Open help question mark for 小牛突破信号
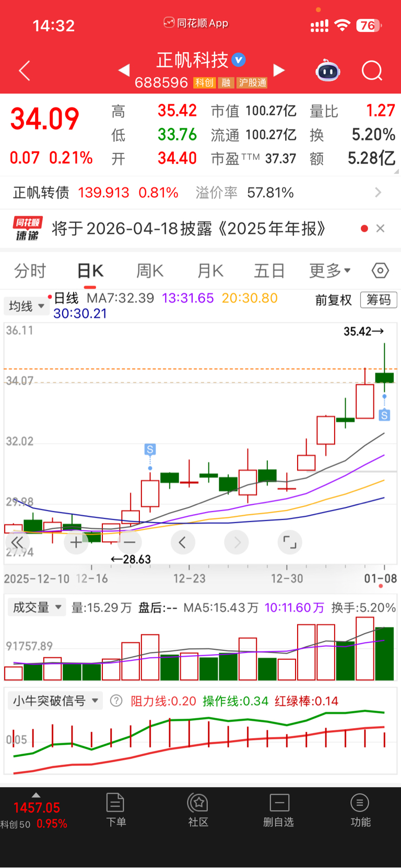This screenshot has width=401, height=868. tap(116, 700)
